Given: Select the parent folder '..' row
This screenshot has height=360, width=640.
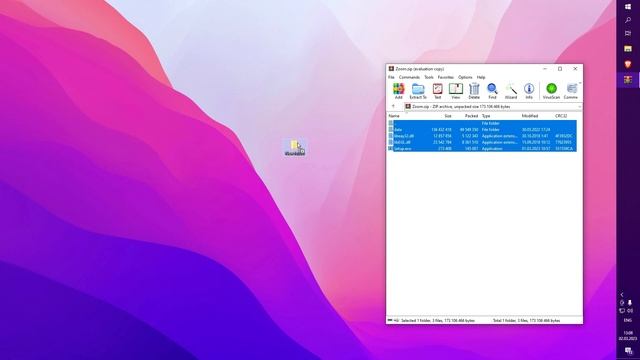Looking at the screenshot, I should tap(482, 123).
